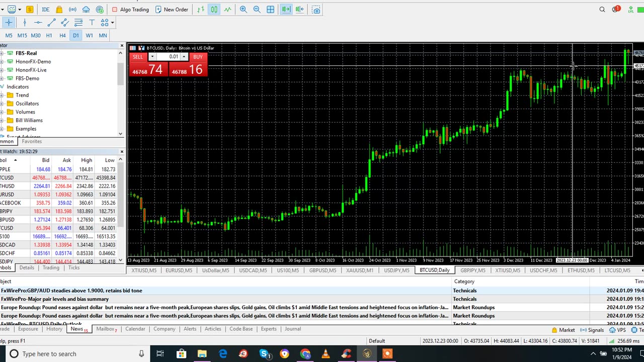Switch to Favorites tab in Navigator
Image resolution: width=644 pixels, height=362 pixels.
(x=32, y=142)
